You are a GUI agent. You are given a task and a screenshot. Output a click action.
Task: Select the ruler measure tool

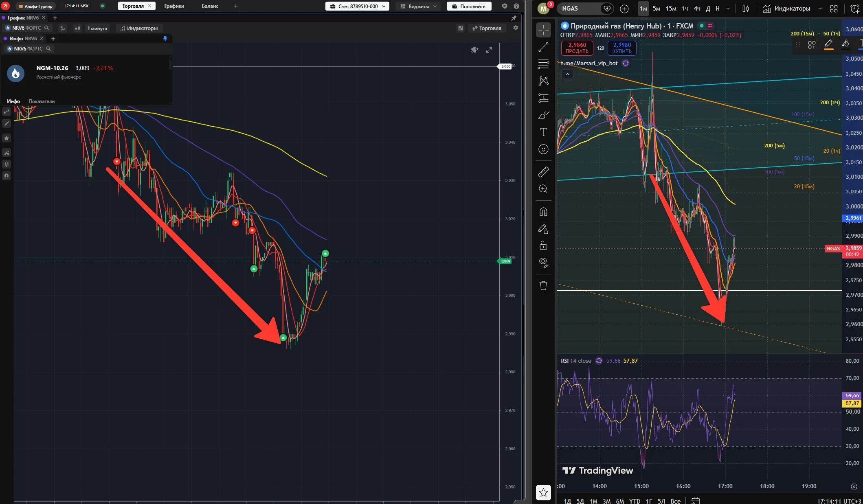[x=543, y=172]
